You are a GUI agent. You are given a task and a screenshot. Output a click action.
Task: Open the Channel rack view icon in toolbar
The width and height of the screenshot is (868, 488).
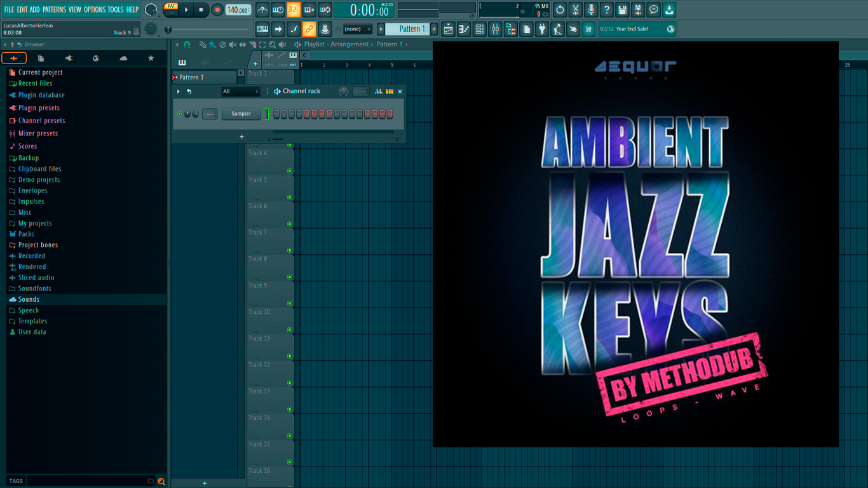480,29
